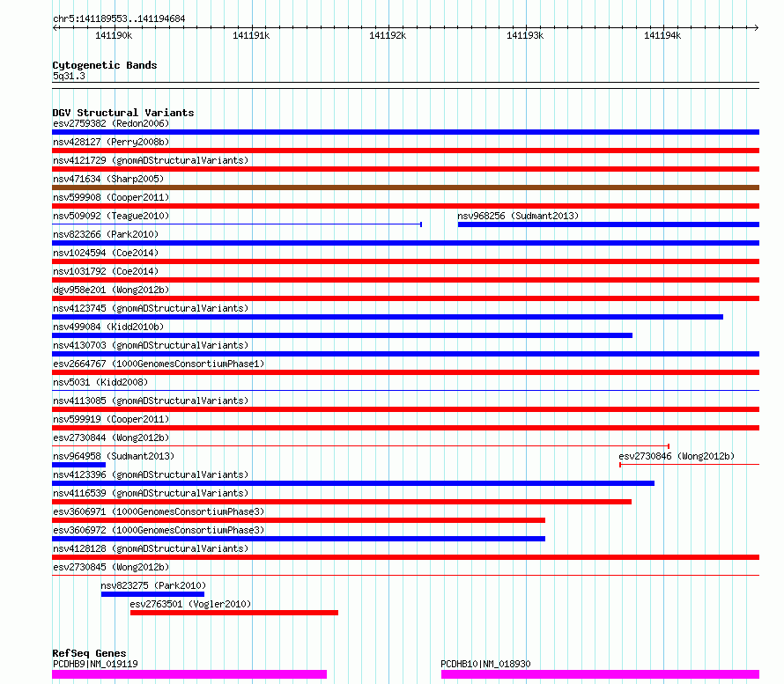Select nsv4123745 (gnomADStructuralVariants) label
This screenshot has width=784, height=684.
(x=151, y=308)
